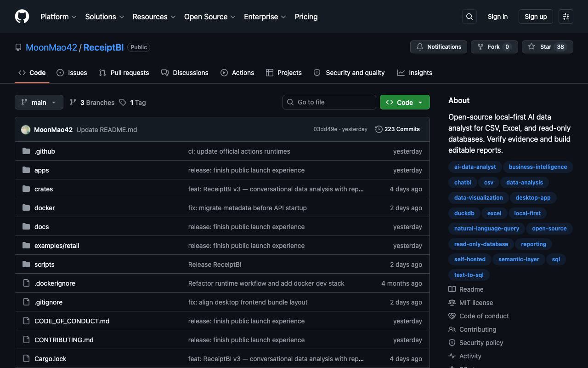This screenshot has height=368, width=588.
Task: Click the file icon for .dockerignore
Action: [x=26, y=283]
